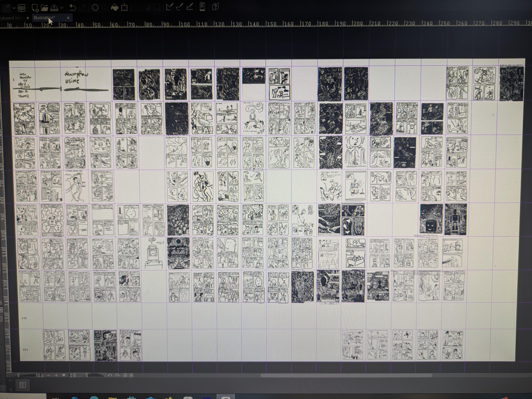Expand the dropdown left of the spiral icon

[x=14, y=8]
